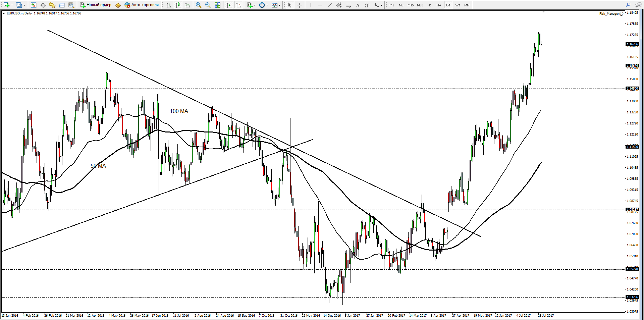This screenshot has height=320, width=644.
Task: Select the D1 timeframe
Action: (x=448, y=5)
